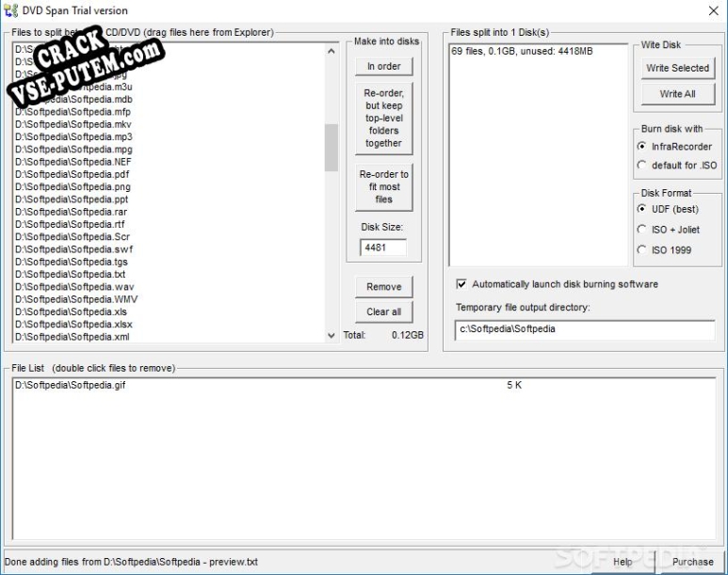Viewport: 728px width, 575px height.
Task: Click Re-order to fit most files
Action: [x=384, y=186]
